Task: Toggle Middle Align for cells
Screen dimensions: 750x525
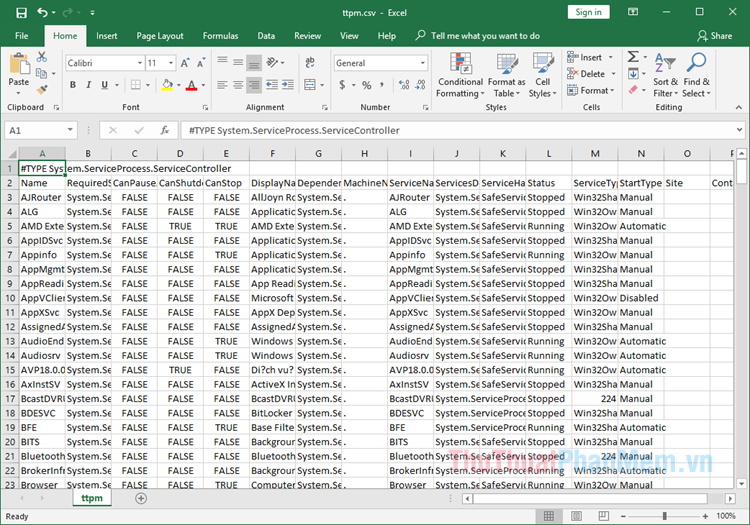Action: [x=238, y=62]
